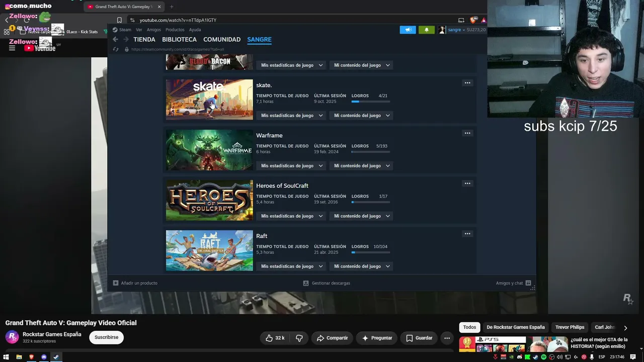The height and width of the screenshot is (362, 644).
Task: Open Steam from the taskbar
Action: pos(56,357)
